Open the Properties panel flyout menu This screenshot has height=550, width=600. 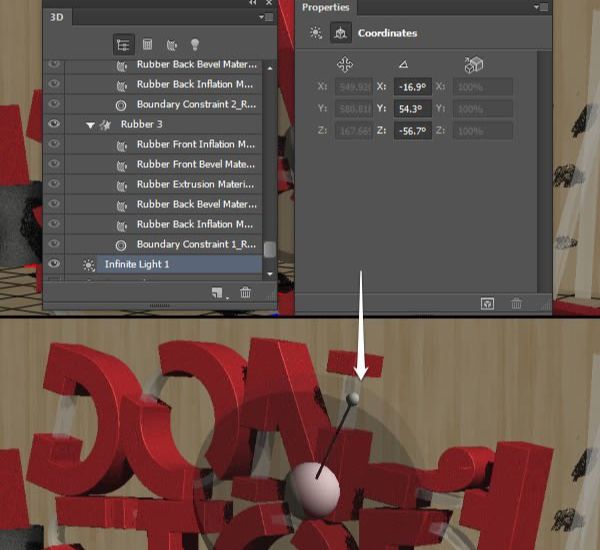pyautogui.click(x=541, y=7)
